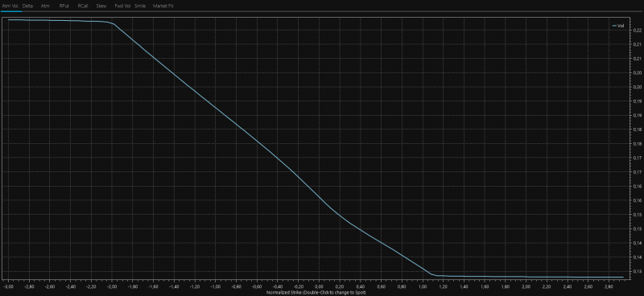This screenshot has width=644, height=296.
Task: Show the Skew tab
Action: (x=101, y=6)
